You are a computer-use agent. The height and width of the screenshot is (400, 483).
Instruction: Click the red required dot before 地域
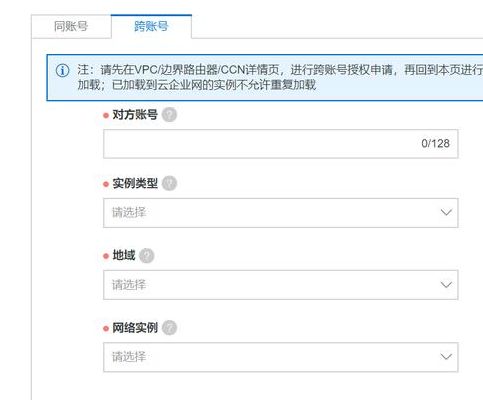tap(106, 256)
